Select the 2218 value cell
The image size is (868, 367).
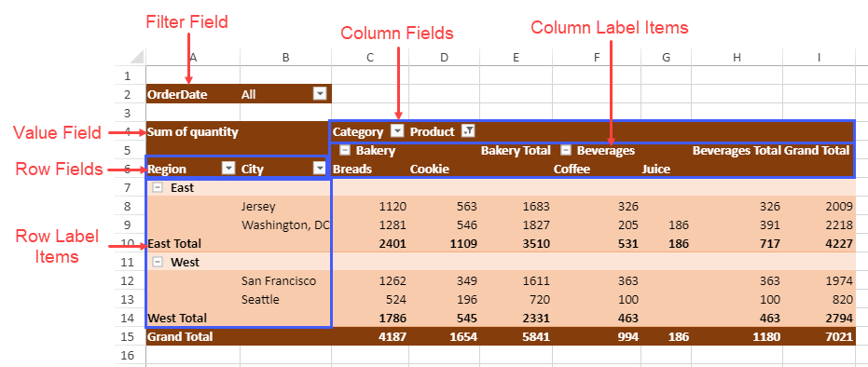coord(839,225)
